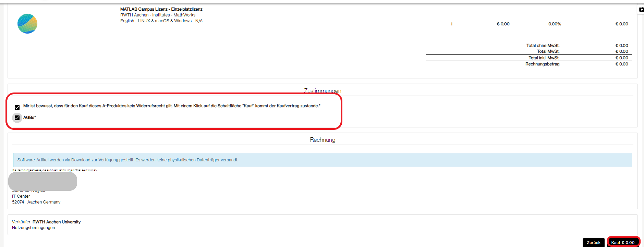
Task: Click the Kauf € 0.00 button
Action: [x=623, y=242]
